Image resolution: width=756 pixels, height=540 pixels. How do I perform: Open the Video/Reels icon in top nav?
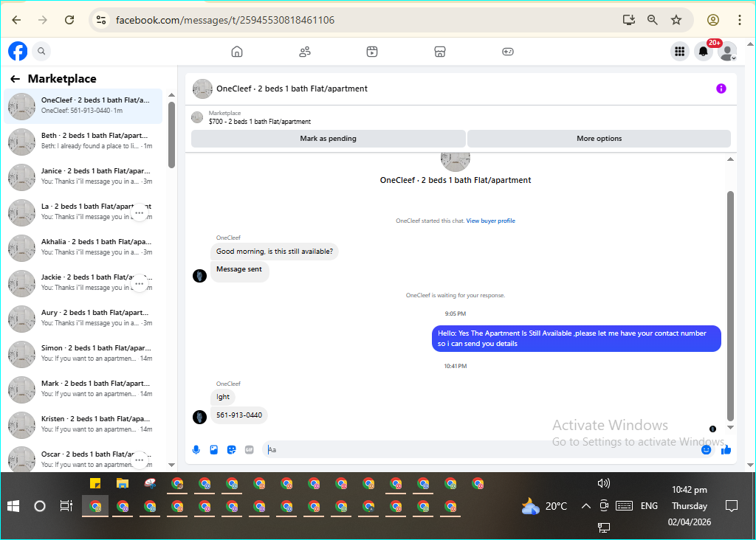pyautogui.click(x=372, y=52)
